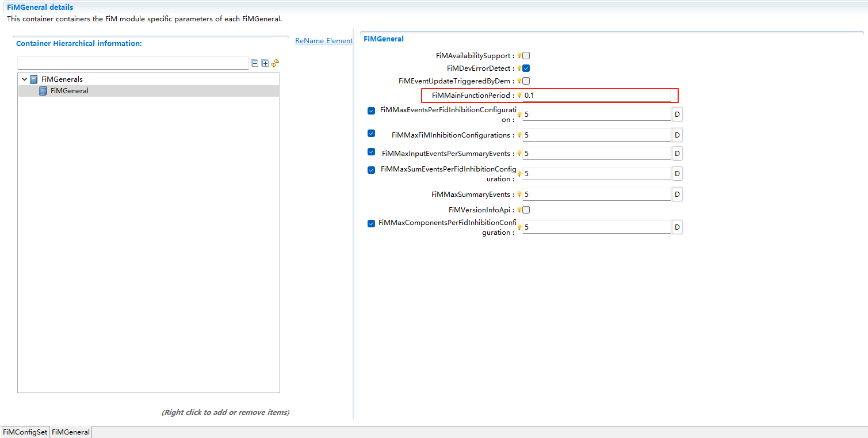Select the FiMGeneral tab at the bottom
This screenshot has height=438, width=868.
click(x=70, y=432)
